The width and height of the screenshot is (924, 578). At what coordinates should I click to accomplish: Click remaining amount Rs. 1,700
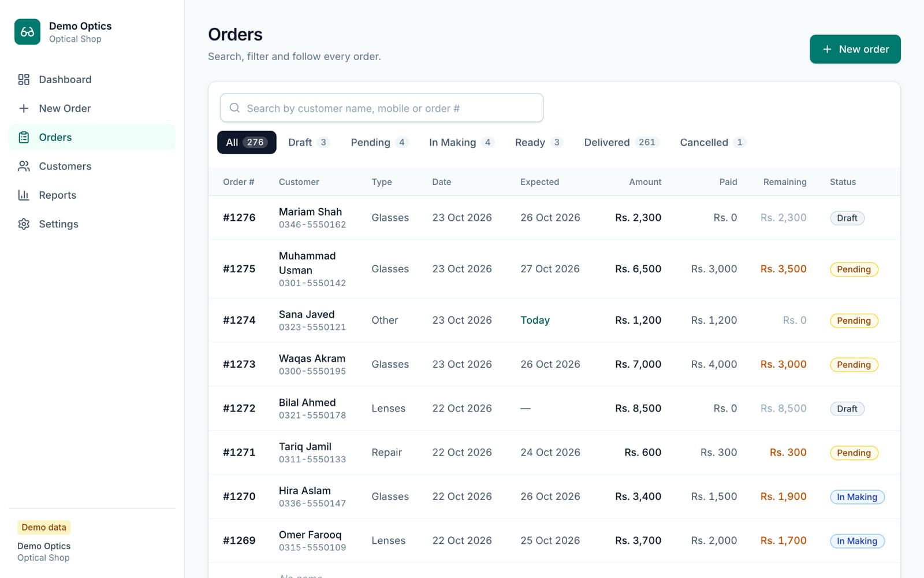click(783, 540)
